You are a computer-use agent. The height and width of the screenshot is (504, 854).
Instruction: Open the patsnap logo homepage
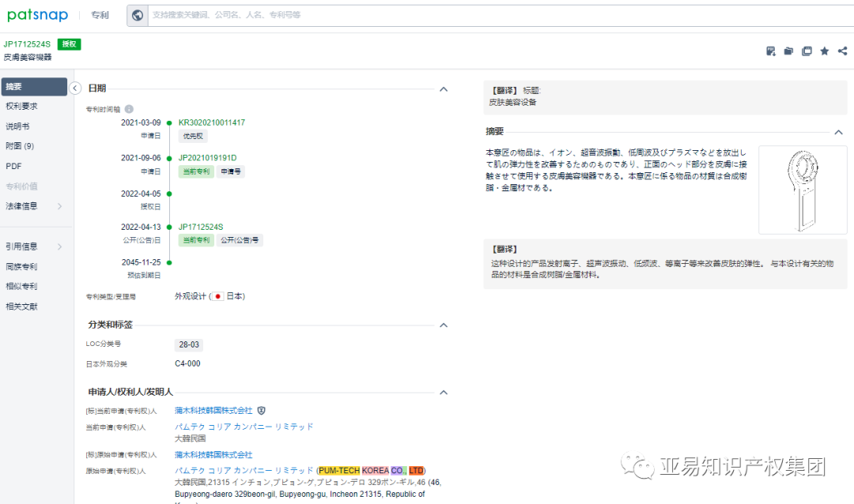coord(37,15)
